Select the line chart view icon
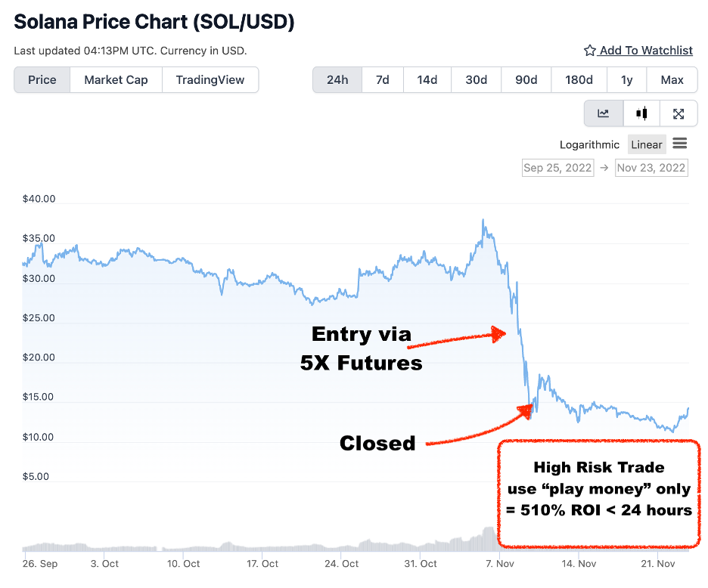Viewport: 708px width, 588px height. click(603, 113)
